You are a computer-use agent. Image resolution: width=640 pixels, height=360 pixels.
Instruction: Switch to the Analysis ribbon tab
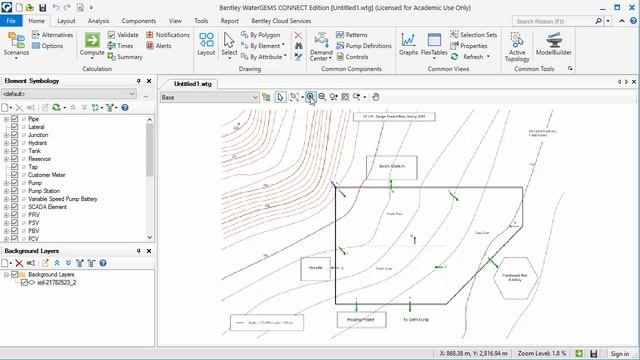98,21
